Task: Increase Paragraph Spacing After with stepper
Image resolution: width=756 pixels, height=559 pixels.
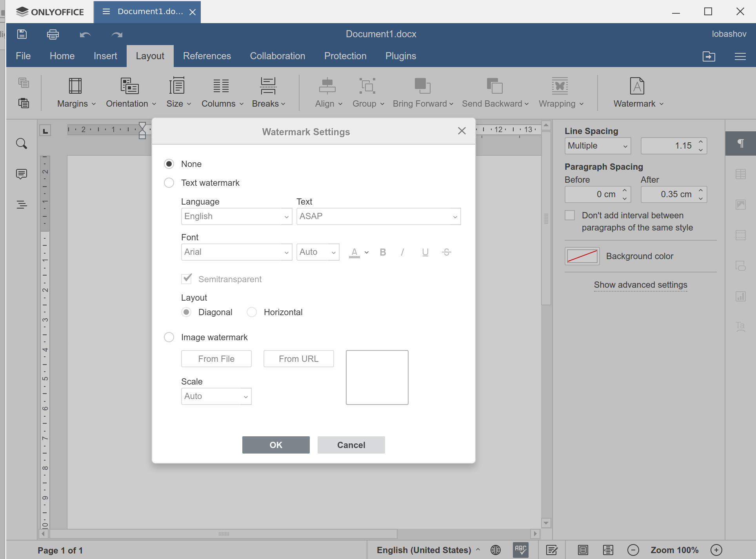Action: (x=701, y=191)
